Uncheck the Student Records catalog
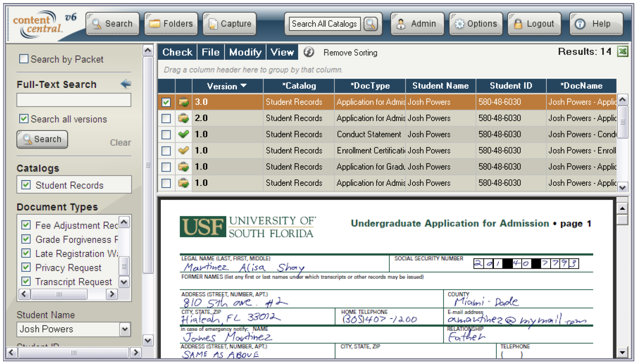This screenshot has width=637, height=364. (x=26, y=185)
